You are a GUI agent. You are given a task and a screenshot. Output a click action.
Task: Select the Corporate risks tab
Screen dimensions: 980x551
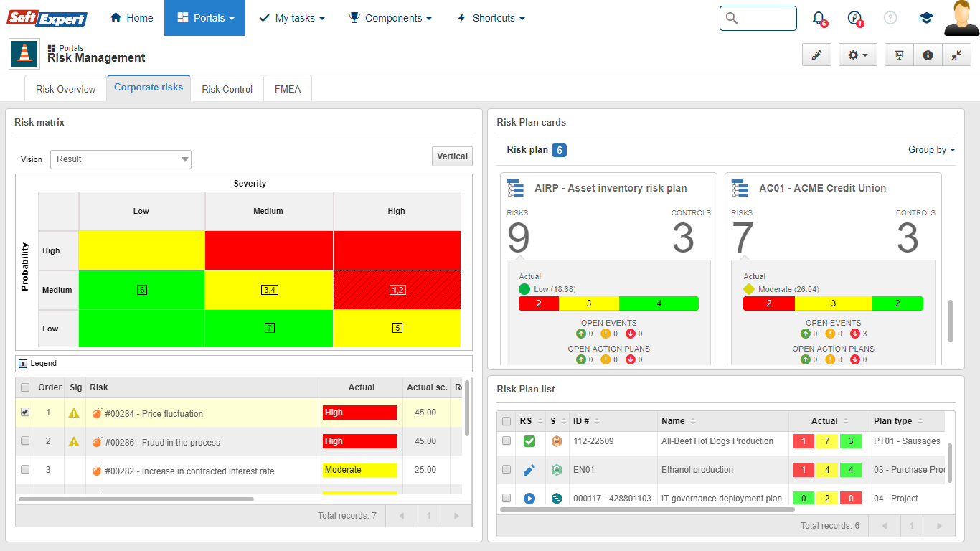click(x=149, y=88)
